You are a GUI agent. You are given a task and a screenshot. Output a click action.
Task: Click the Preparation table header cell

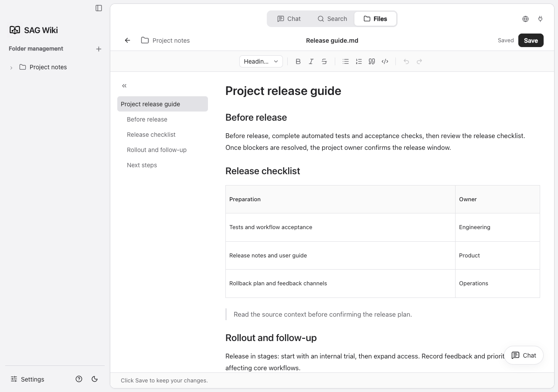tap(340, 199)
